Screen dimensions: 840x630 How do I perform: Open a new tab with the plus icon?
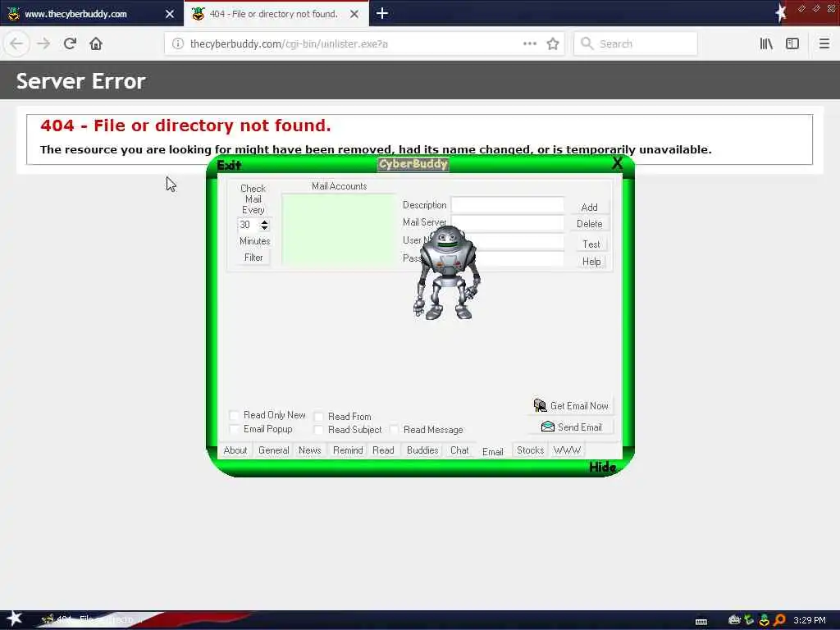(382, 13)
